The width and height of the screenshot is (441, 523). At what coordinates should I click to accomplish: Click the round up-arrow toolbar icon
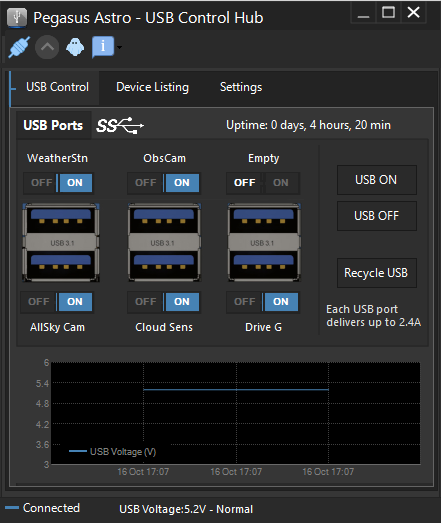pyautogui.click(x=47, y=47)
